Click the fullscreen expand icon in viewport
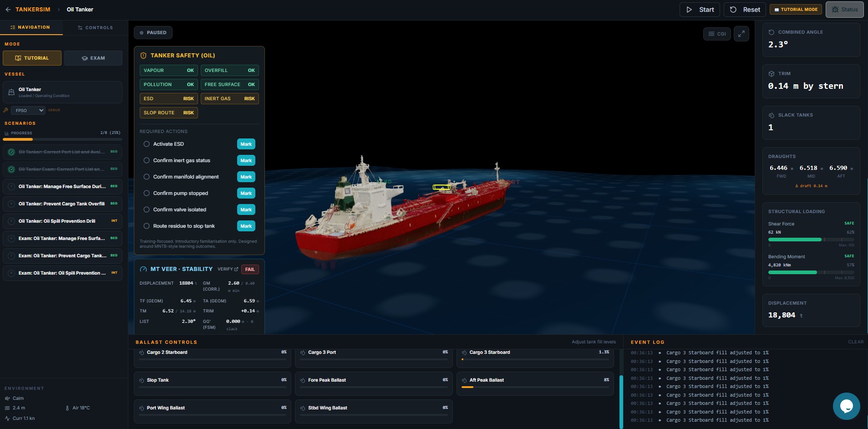 (741, 34)
